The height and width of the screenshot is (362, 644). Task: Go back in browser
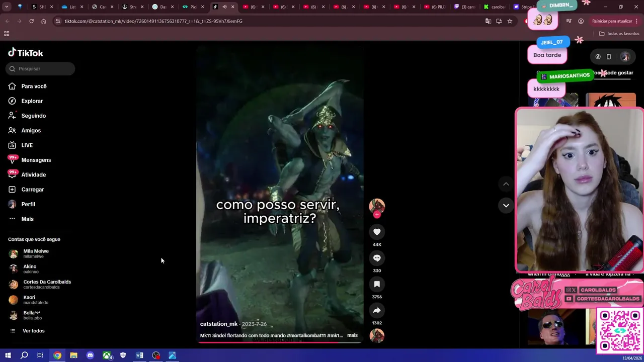(x=7, y=21)
